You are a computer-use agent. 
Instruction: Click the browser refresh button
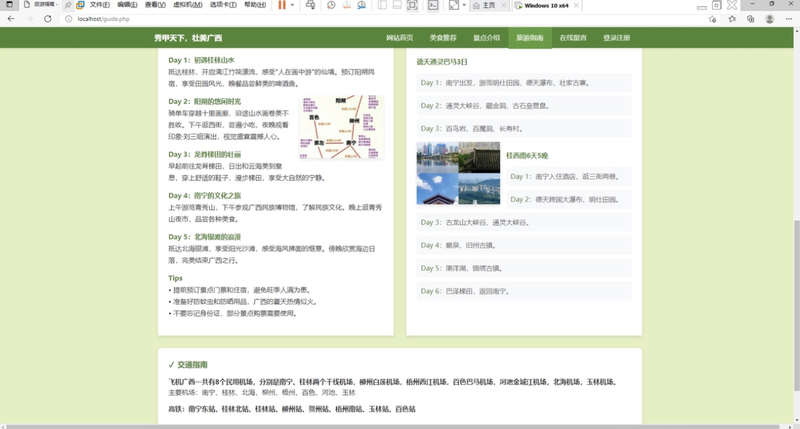click(x=47, y=19)
